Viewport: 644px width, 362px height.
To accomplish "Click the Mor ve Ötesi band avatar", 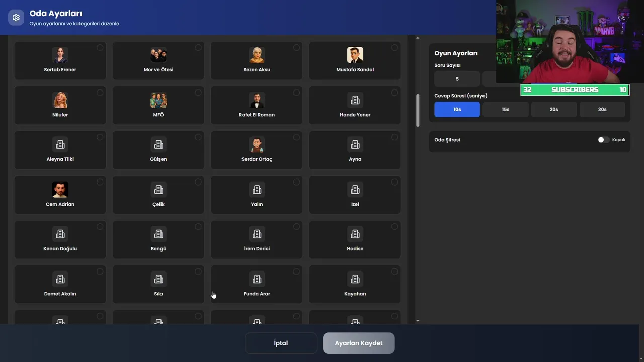I will (158, 55).
